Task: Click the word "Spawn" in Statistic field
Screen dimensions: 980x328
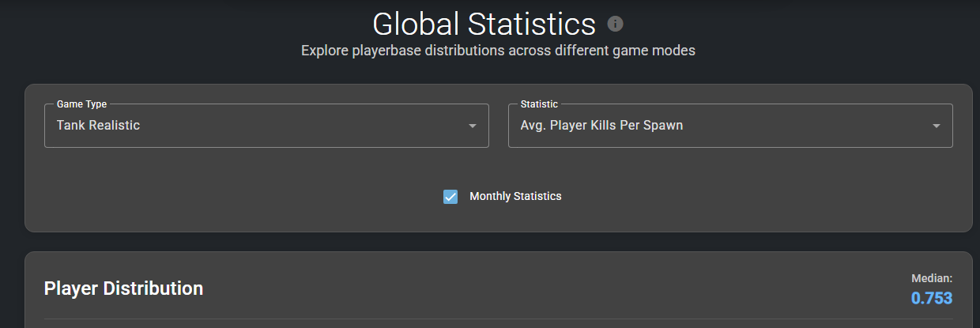Action: 662,125
